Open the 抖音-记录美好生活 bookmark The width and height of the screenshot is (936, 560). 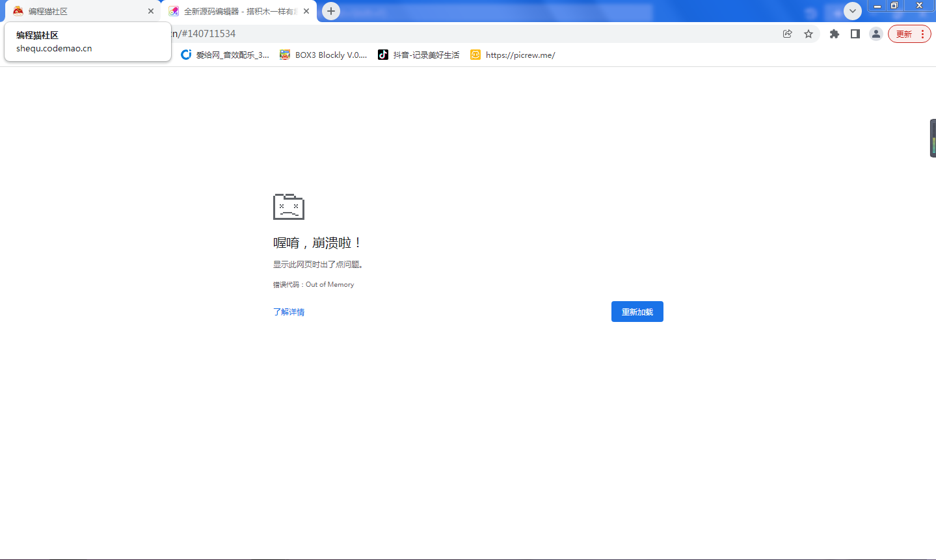419,55
